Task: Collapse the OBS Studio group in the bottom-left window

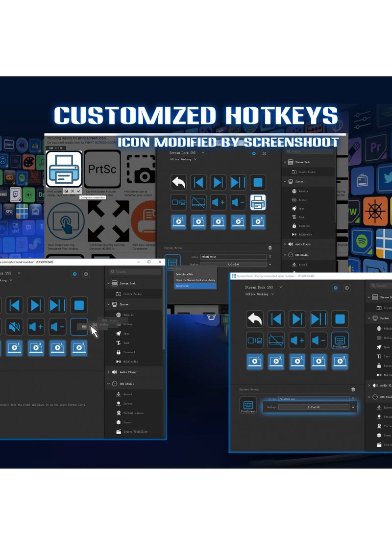Action: [x=108, y=384]
